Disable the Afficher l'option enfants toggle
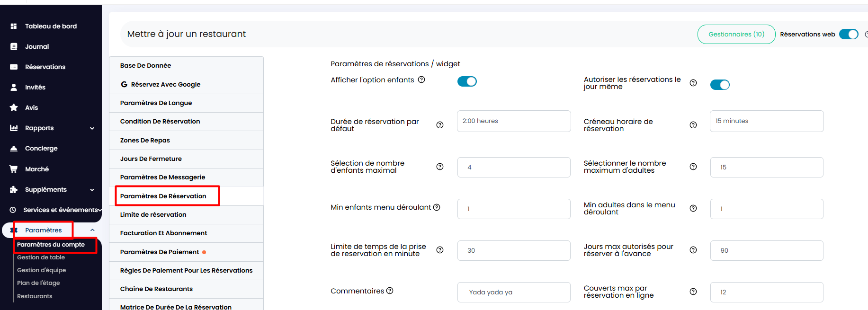This screenshot has width=868, height=310. 467,81
